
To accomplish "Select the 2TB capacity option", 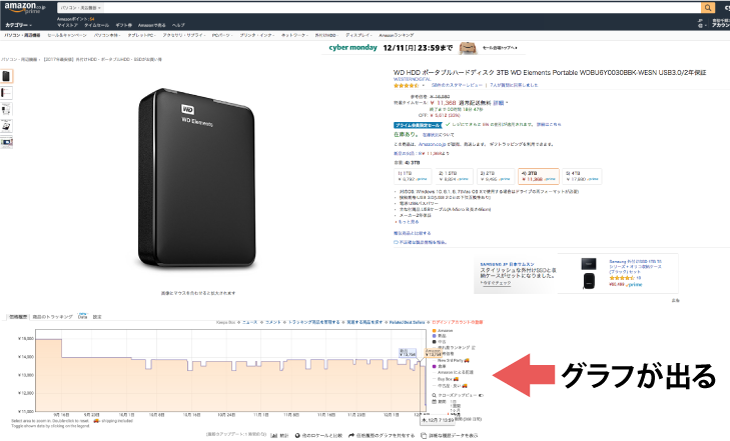I will (496, 176).
